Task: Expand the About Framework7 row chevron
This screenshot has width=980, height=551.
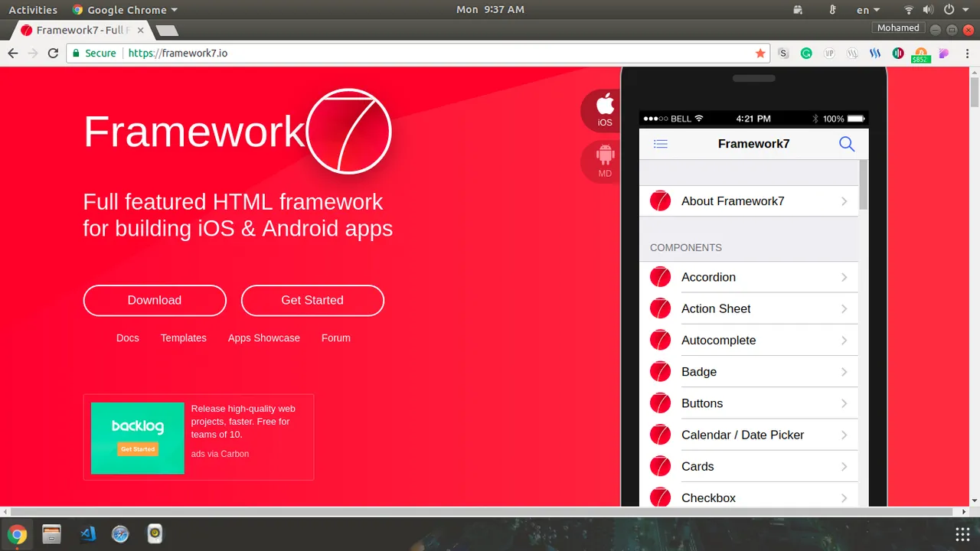Action: point(844,201)
